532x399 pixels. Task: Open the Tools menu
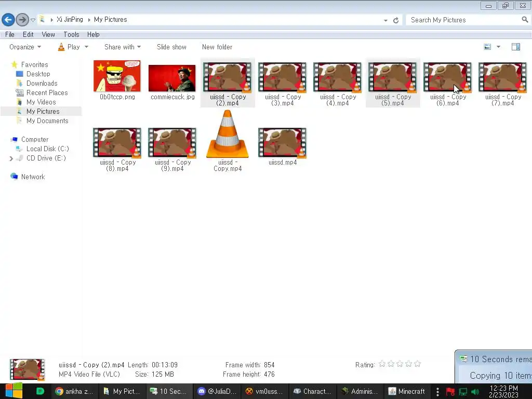click(71, 35)
